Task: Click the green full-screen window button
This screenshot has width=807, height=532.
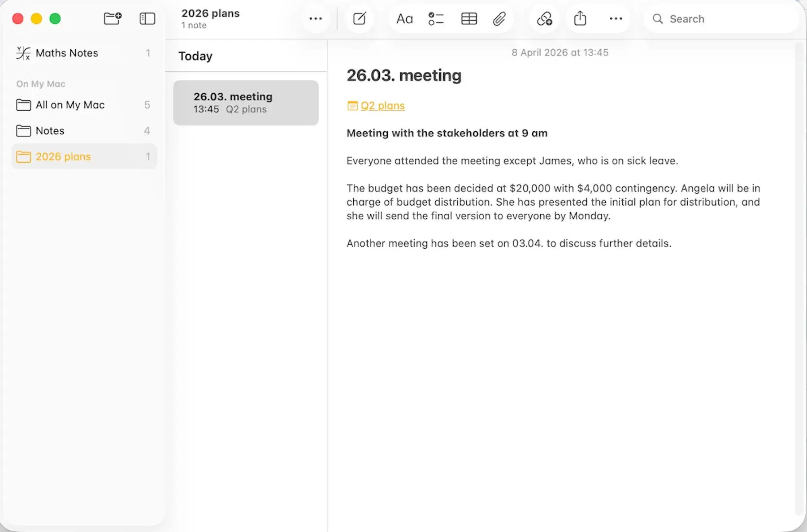Action: coord(55,18)
